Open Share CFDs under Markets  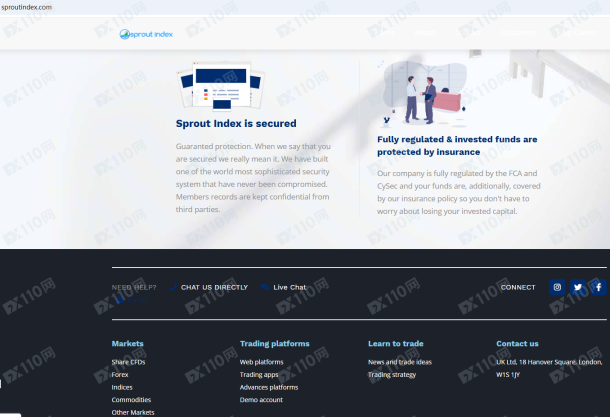128,362
